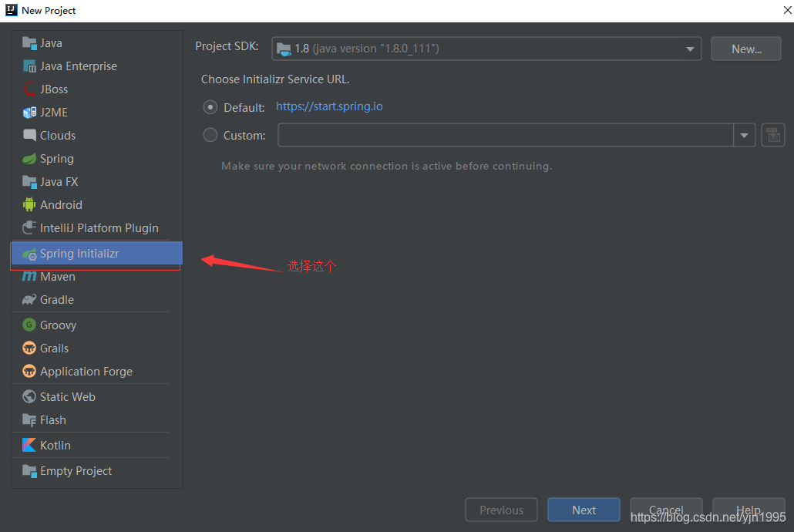Image resolution: width=794 pixels, height=532 pixels.
Task: Select the Maven m icon
Action: [x=29, y=277]
